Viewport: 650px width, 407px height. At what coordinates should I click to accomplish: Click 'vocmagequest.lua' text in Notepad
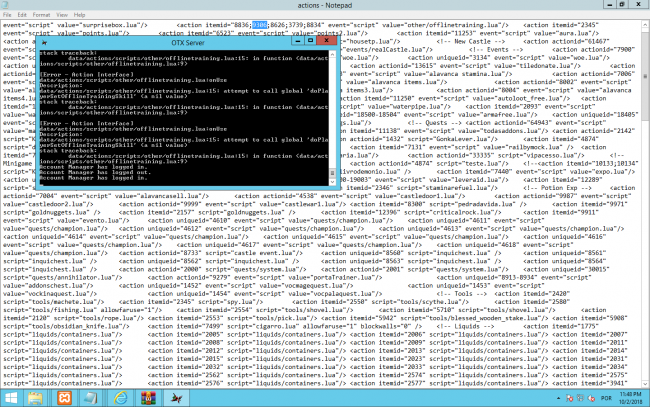(x=315, y=286)
